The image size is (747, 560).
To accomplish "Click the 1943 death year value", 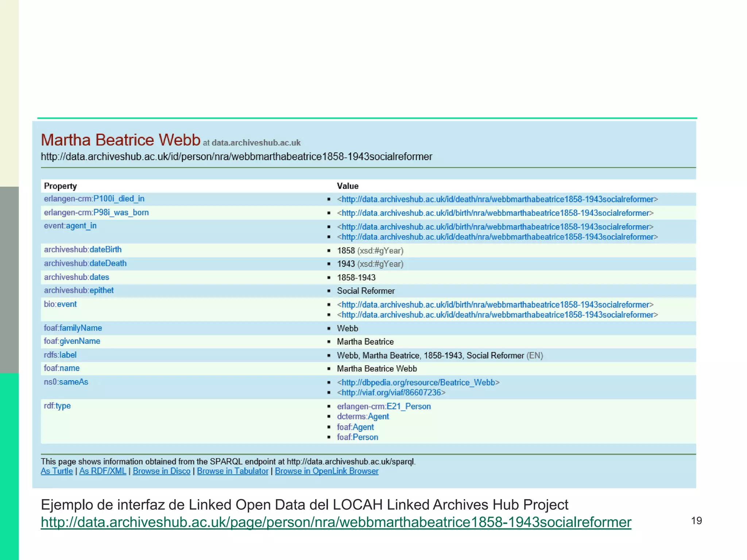I will click(x=346, y=264).
